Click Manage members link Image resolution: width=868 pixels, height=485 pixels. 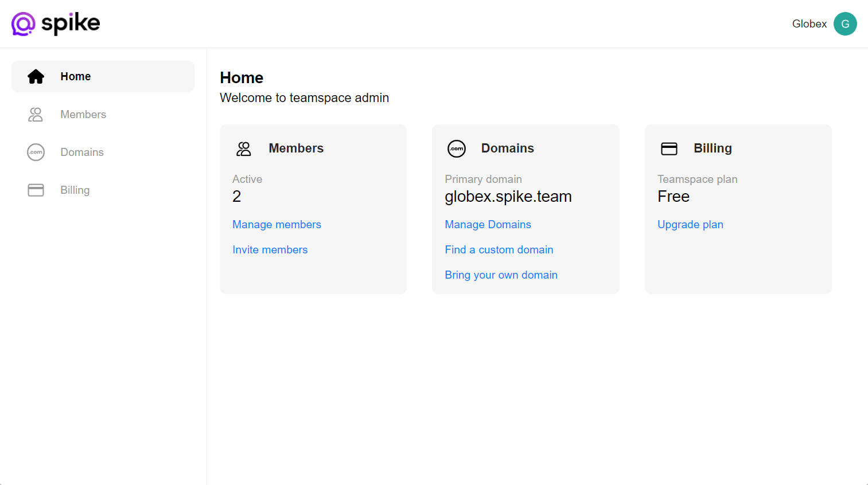277,224
